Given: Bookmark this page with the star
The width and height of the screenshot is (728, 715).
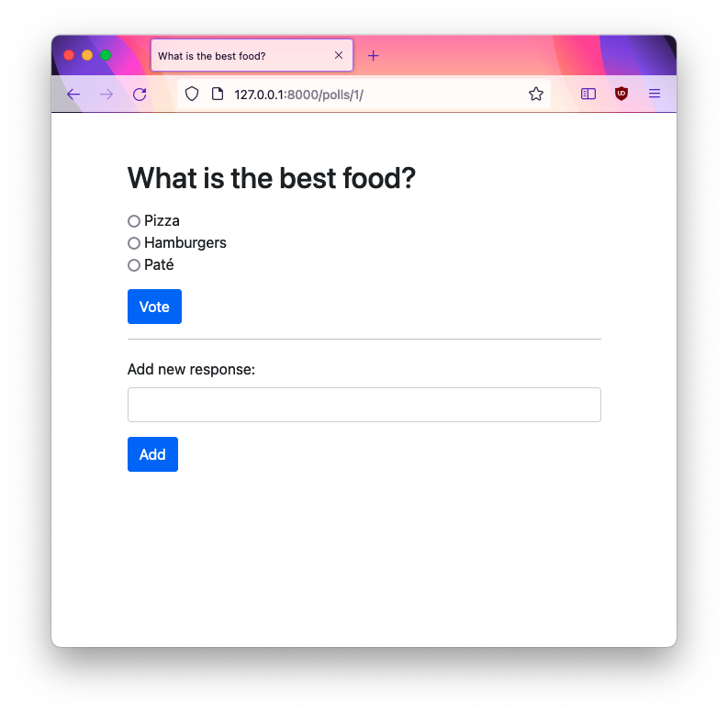Looking at the screenshot, I should [536, 94].
